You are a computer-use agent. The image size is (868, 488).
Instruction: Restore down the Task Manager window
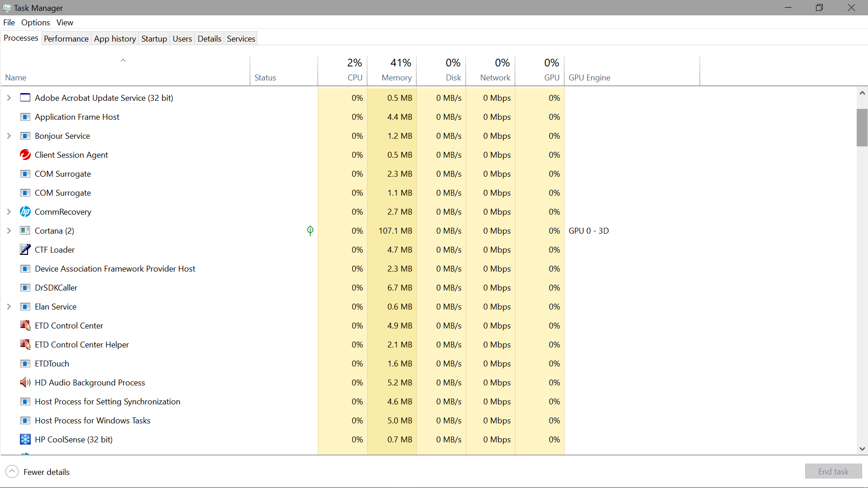coord(819,8)
